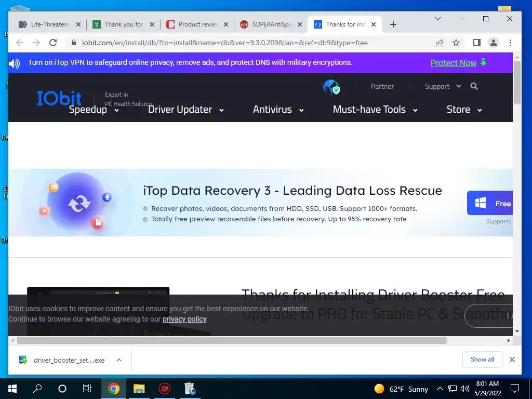
Task: Click the scroll down arrow of the page
Action: pyautogui.click(x=517, y=331)
